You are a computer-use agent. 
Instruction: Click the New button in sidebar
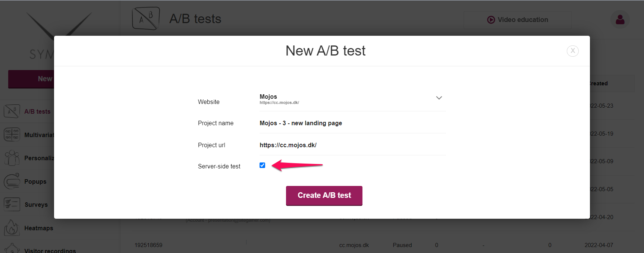31,79
